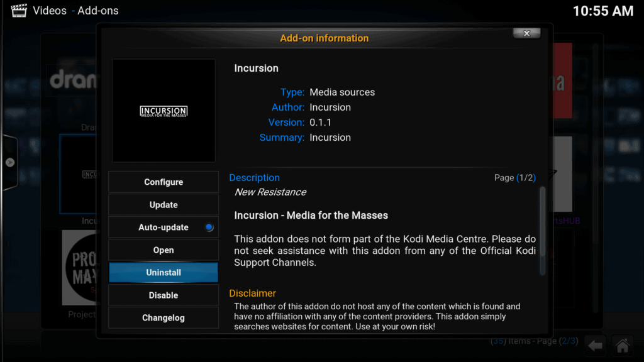Viewport: 644px width, 362px height.
Task: Open the Configure settings for Incursion
Action: click(x=164, y=182)
